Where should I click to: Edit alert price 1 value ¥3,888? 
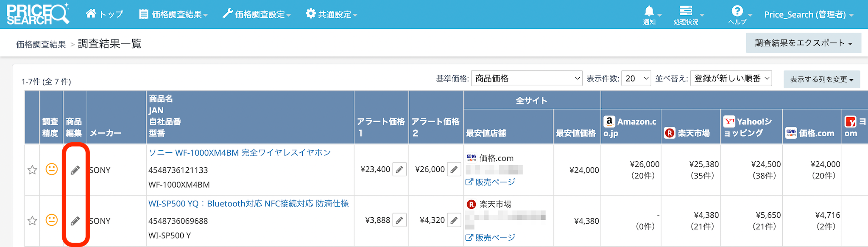click(x=399, y=220)
